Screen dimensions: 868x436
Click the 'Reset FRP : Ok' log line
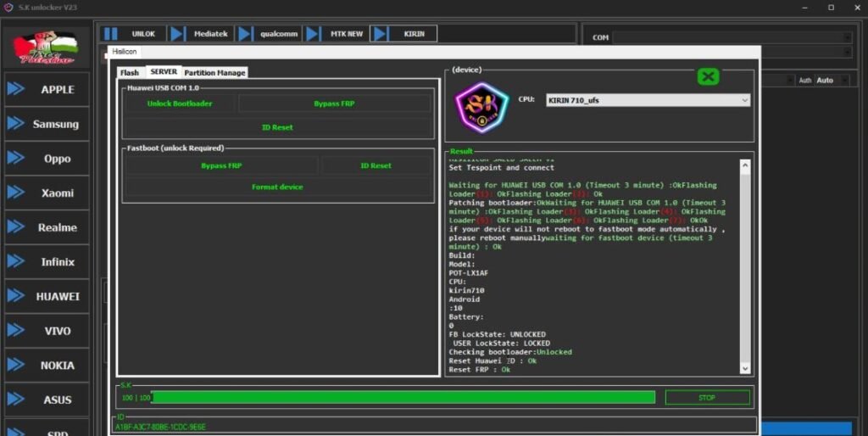(x=480, y=370)
